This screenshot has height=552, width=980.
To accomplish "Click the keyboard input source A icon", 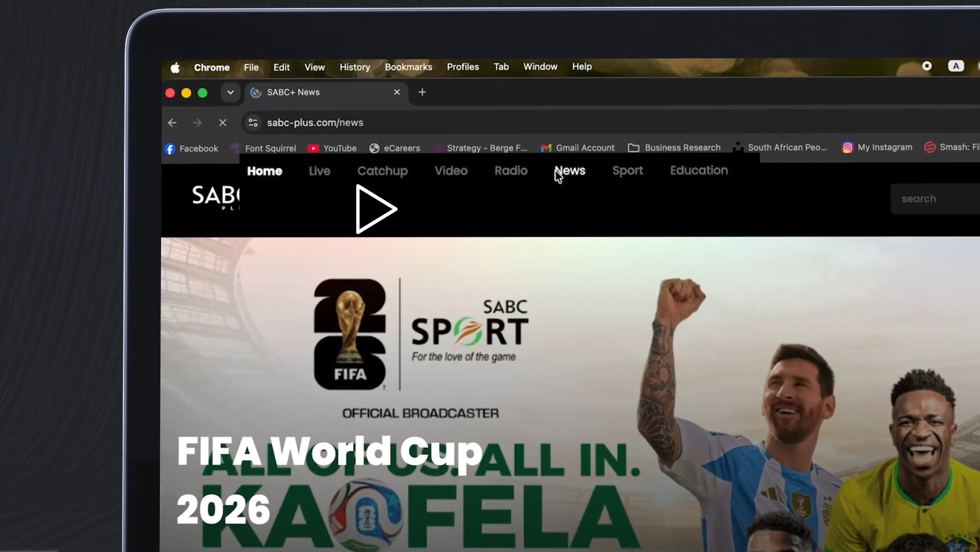I will click(x=956, y=66).
